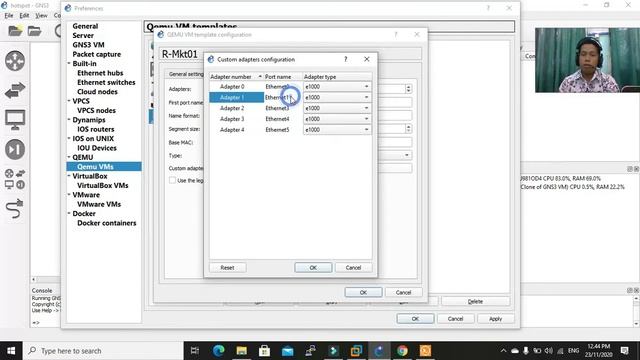Open the Edit menu
The height and width of the screenshot is (360, 640).
[24, 16]
